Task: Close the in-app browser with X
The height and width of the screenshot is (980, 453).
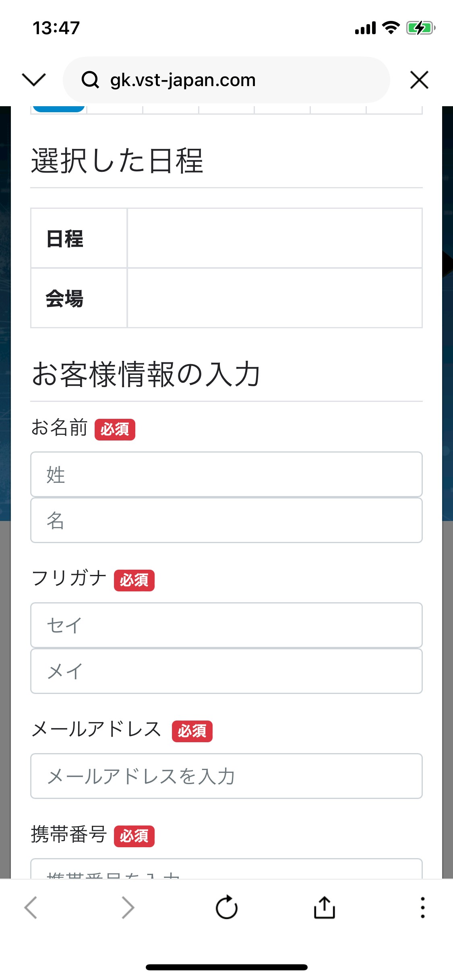Action: (419, 80)
